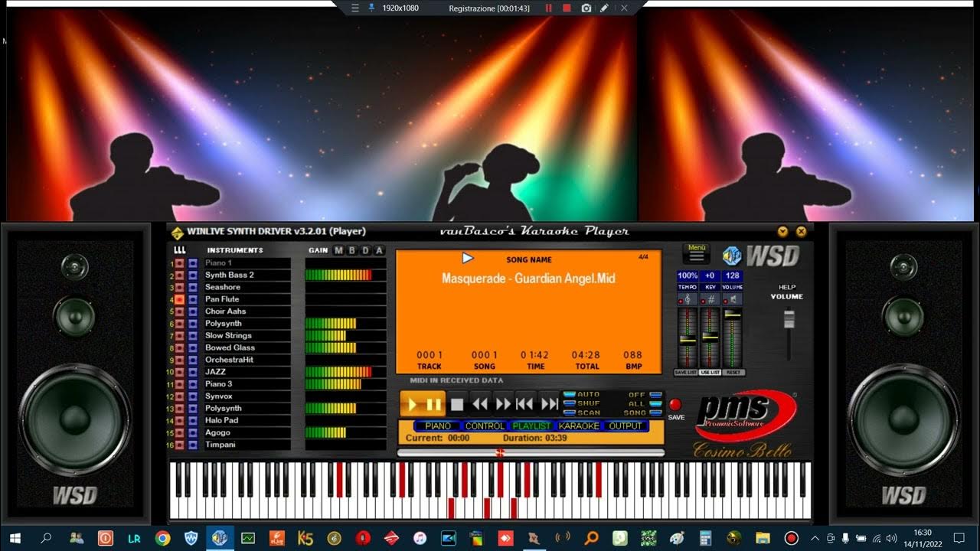Toggle blue solo button for Slow Strings
This screenshot has height=551, width=980.
coord(193,335)
